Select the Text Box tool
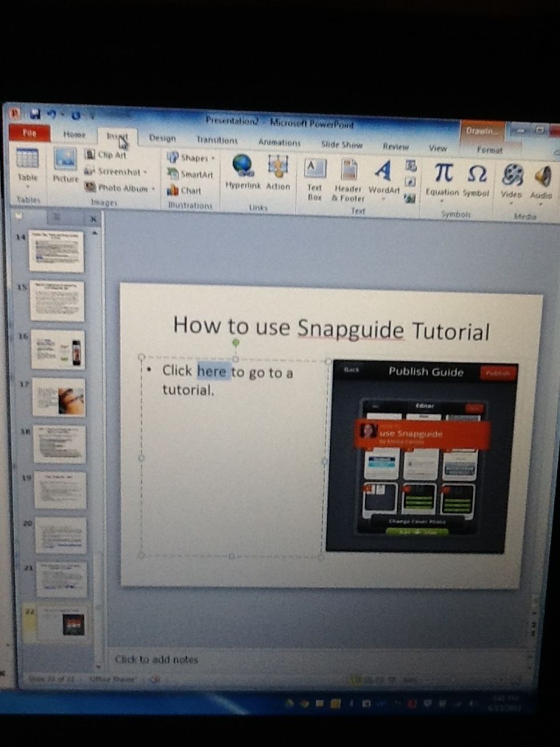 (315, 179)
